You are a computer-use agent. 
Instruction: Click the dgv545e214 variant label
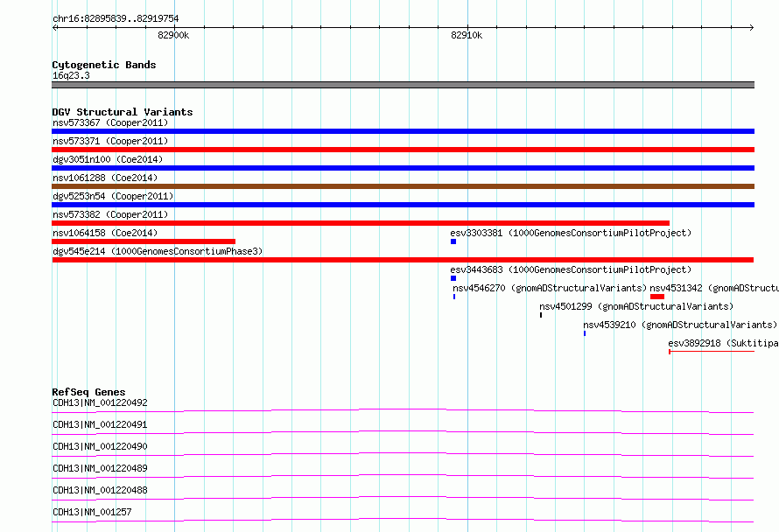158,251
